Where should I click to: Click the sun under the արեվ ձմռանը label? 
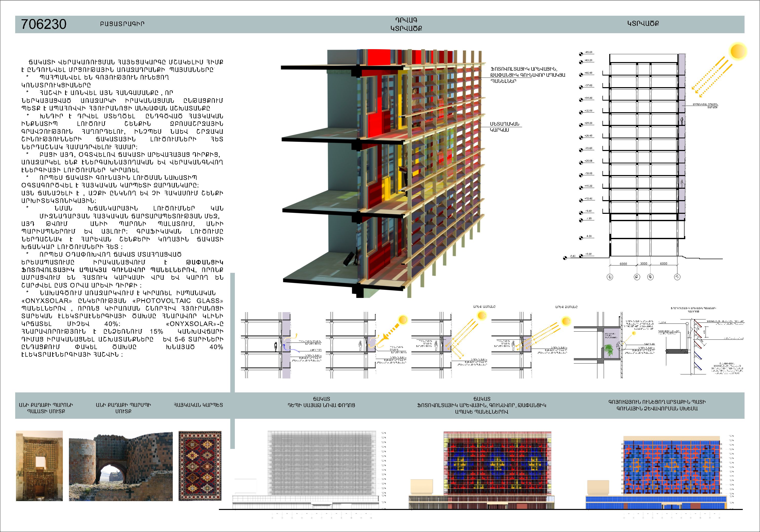566,321
